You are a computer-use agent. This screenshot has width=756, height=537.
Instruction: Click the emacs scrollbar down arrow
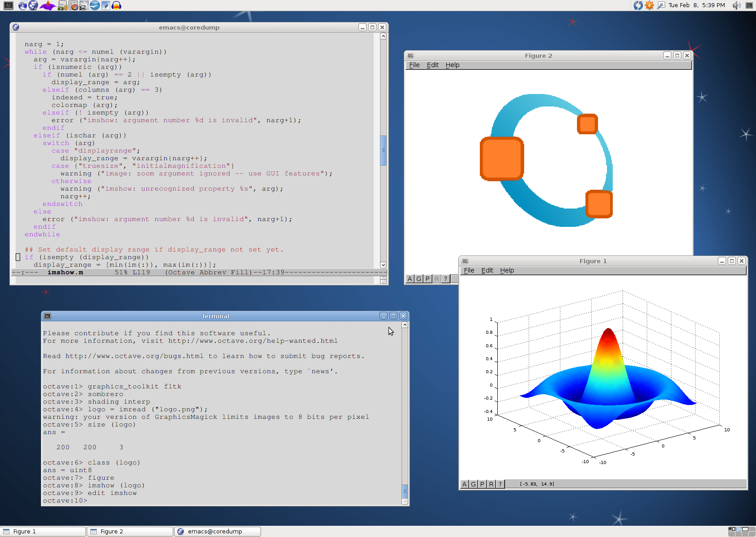pyautogui.click(x=383, y=265)
